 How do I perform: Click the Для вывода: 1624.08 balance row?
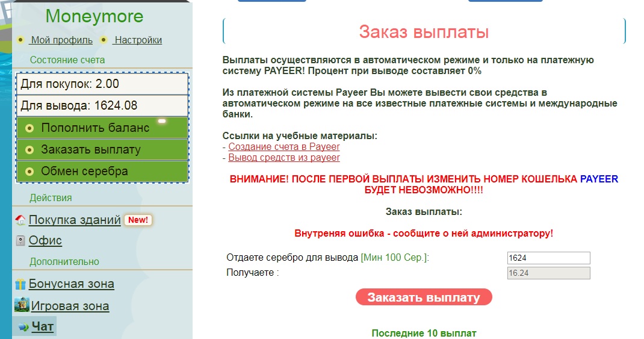coord(102,105)
